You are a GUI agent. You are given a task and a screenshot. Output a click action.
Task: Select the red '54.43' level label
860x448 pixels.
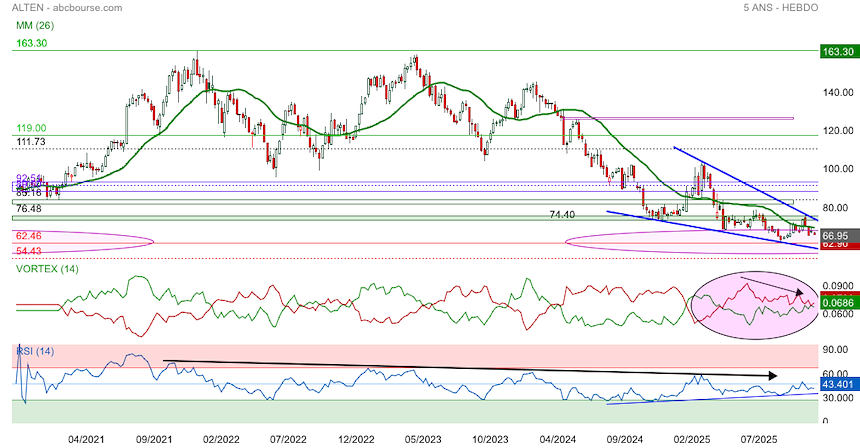coord(29,251)
